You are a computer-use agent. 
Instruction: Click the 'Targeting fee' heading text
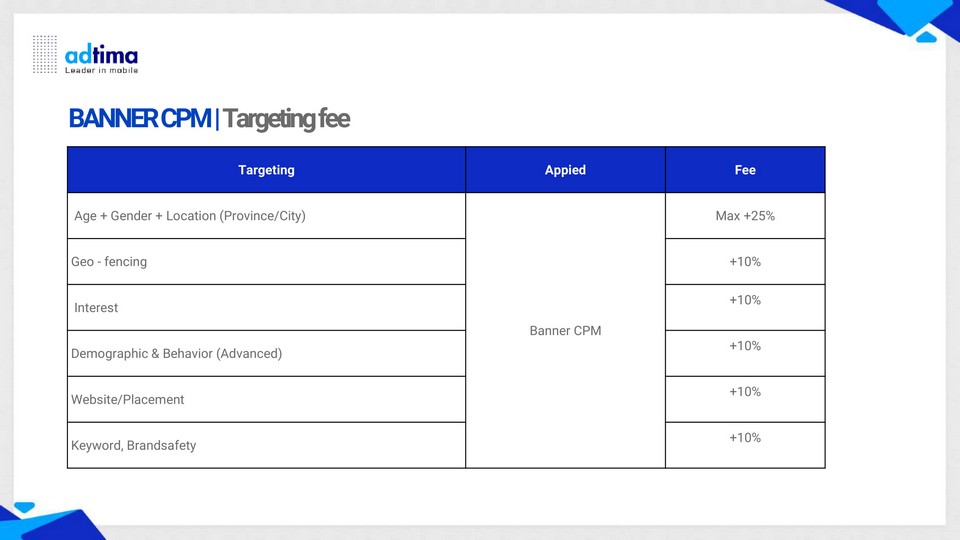tap(286, 118)
